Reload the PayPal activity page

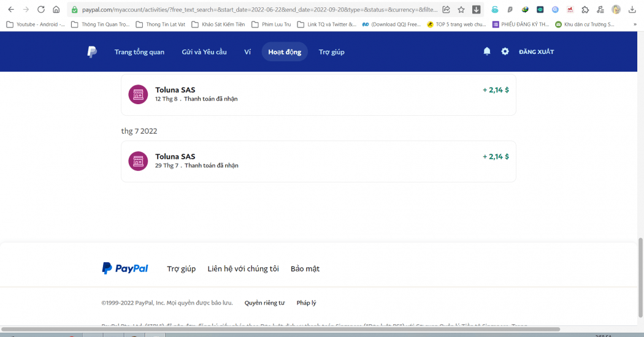pos(41,9)
